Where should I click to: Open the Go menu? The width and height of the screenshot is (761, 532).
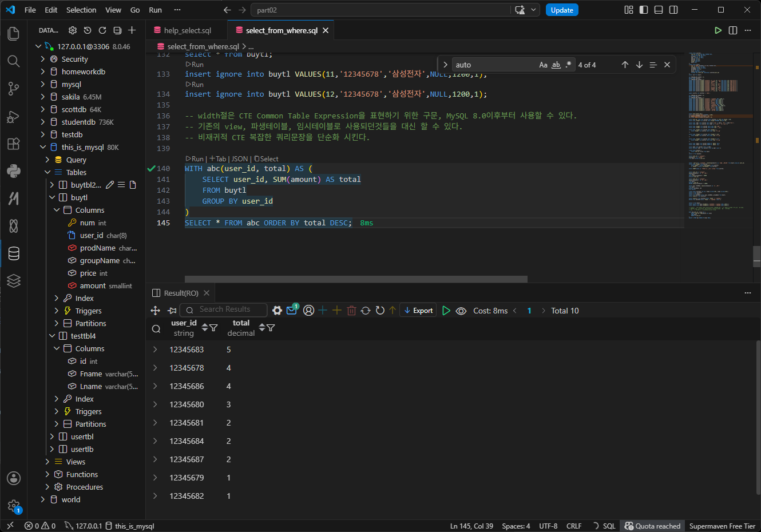click(135, 10)
